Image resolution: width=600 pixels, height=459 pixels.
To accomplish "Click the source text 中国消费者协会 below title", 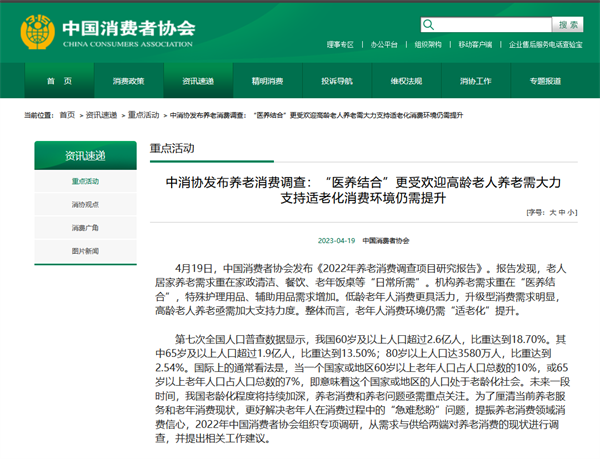I will click(386, 241).
